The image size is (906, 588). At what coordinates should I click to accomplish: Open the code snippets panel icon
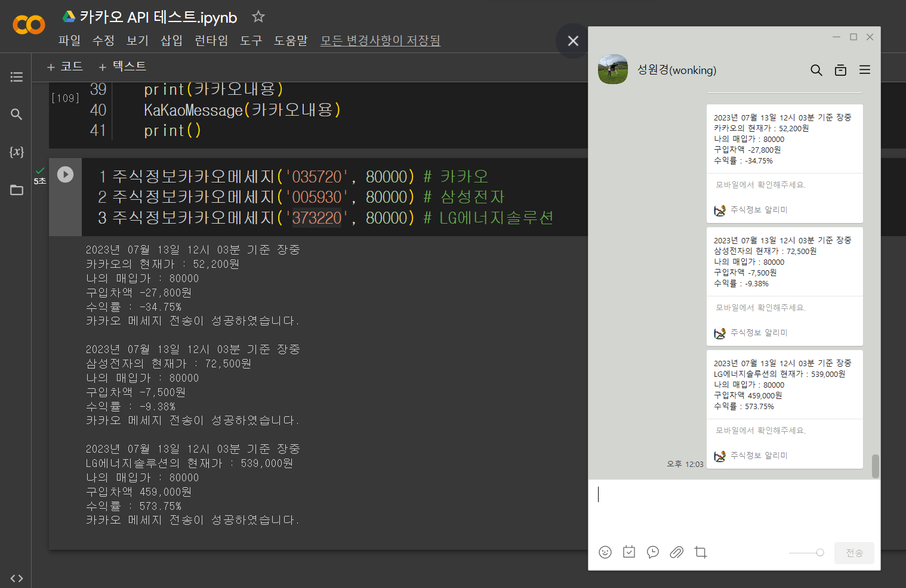(x=17, y=578)
